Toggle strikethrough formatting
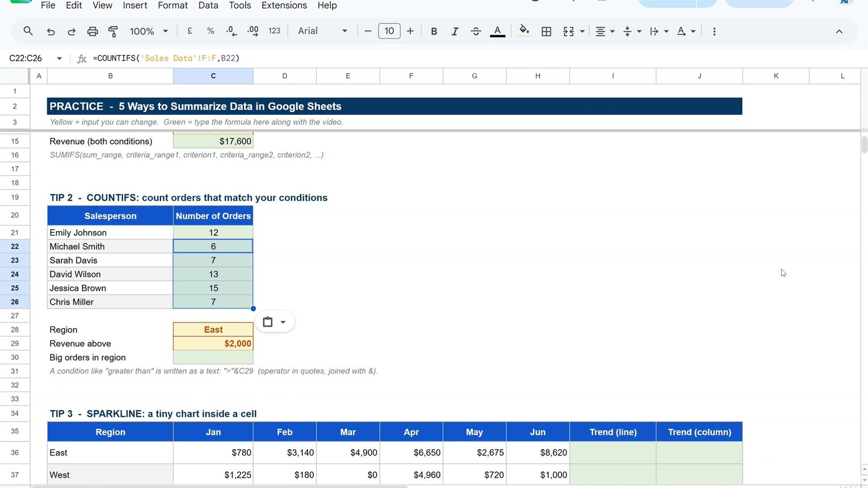The width and height of the screenshot is (868, 488). 476,31
